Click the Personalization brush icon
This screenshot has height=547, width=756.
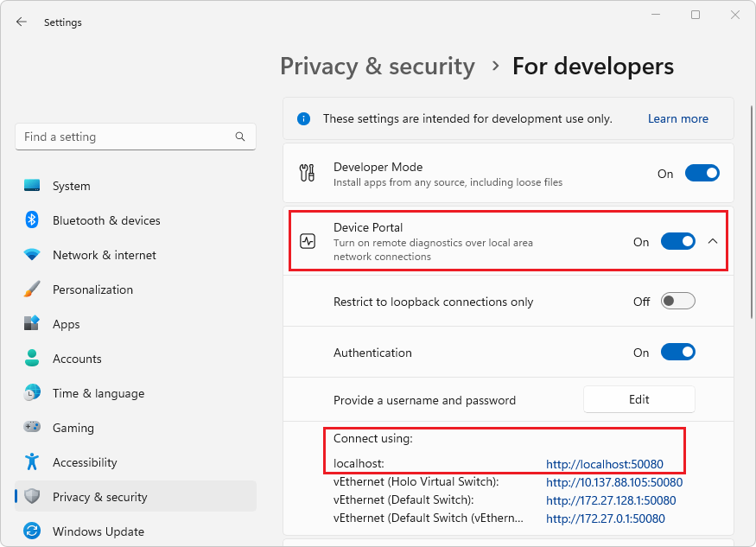coord(33,289)
